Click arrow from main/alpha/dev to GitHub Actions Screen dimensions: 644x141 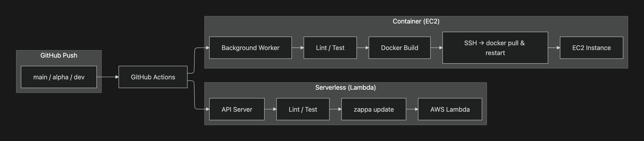(107, 77)
